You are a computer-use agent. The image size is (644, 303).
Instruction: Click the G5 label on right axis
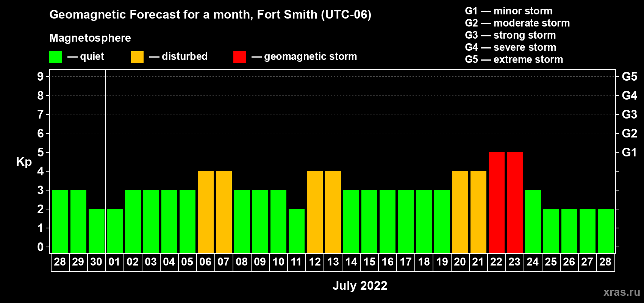pos(629,77)
